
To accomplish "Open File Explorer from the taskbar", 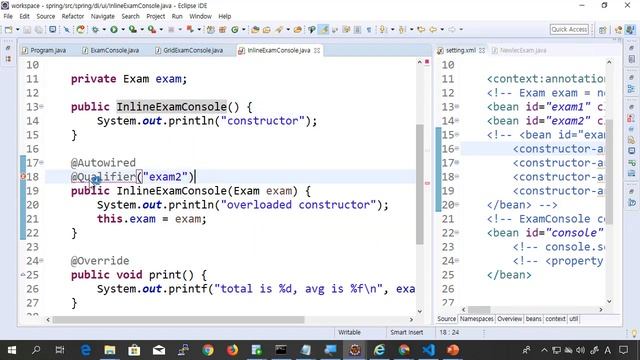I will 110,350.
